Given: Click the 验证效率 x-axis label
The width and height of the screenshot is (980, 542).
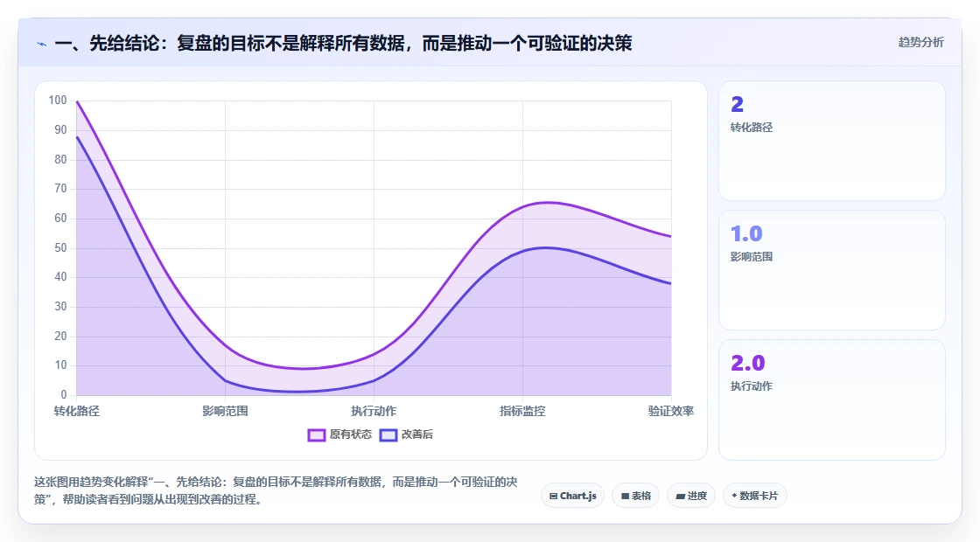Looking at the screenshot, I should [670, 411].
